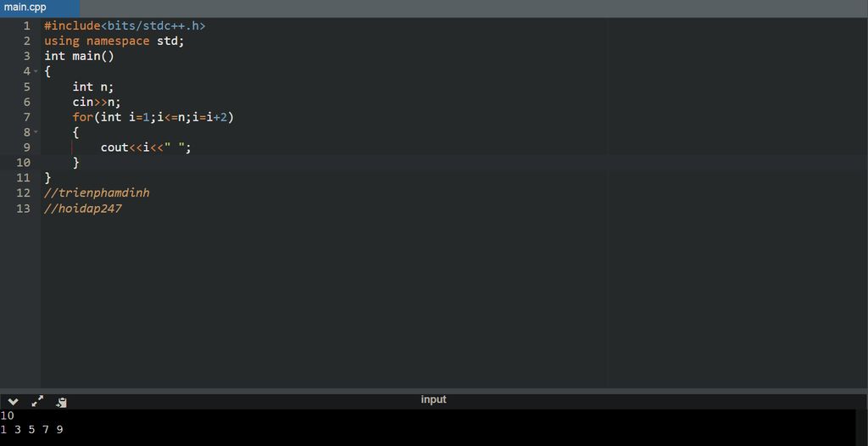This screenshot has height=446, width=868.
Task: Click the //trienphamdinh comment line
Action: [x=97, y=193]
